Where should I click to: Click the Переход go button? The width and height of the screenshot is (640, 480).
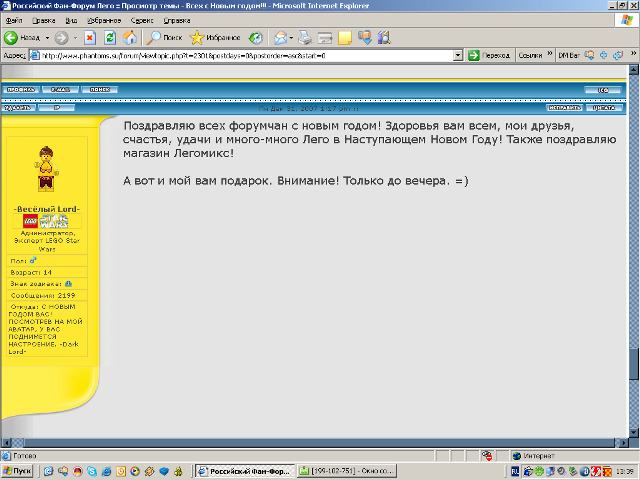(489, 56)
